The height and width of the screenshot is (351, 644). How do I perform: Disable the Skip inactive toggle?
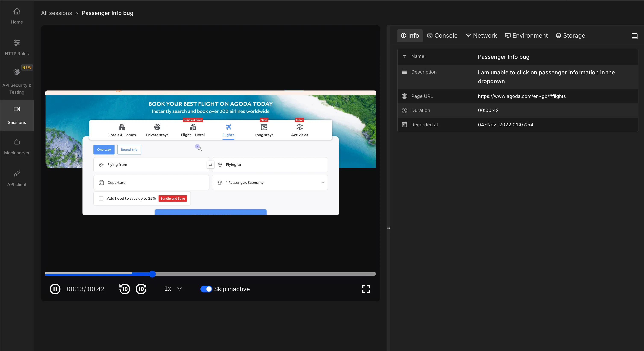(206, 289)
